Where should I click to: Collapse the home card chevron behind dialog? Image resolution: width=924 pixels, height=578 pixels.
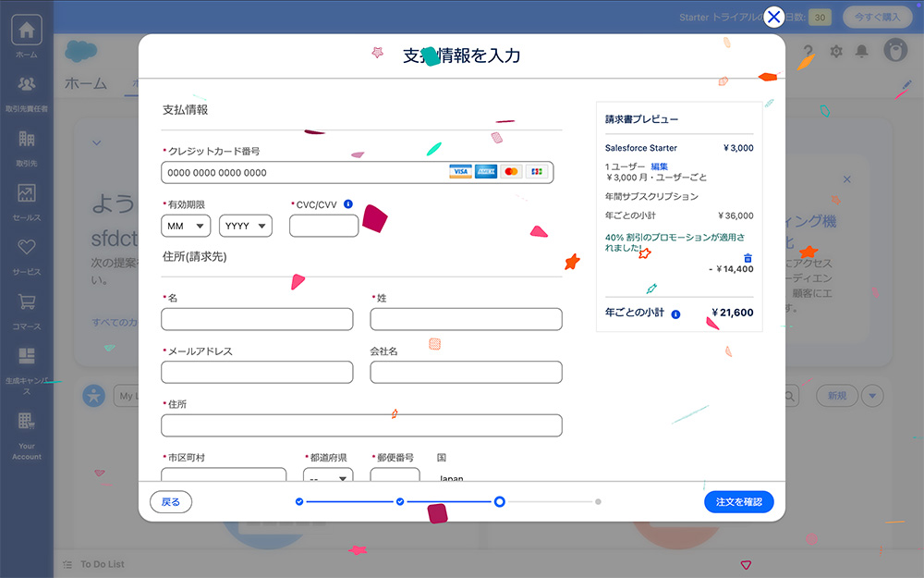tap(97, 142)
